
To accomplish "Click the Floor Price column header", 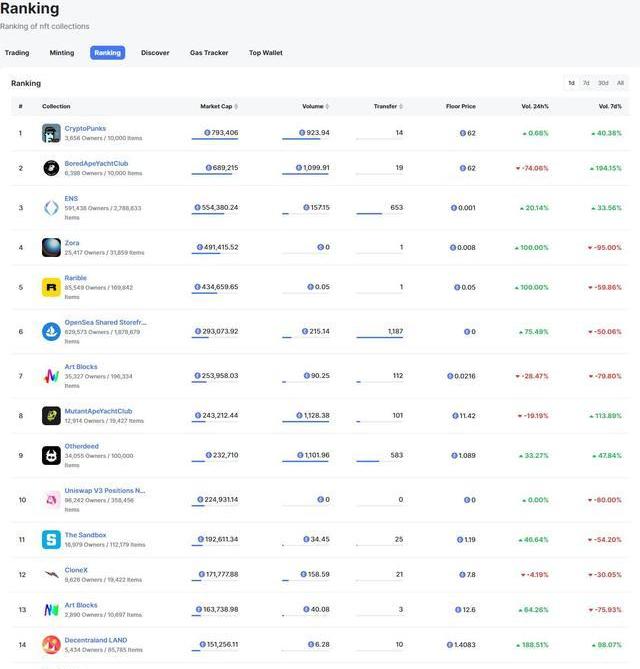I will pyautogui.click(x=461, y=106).
